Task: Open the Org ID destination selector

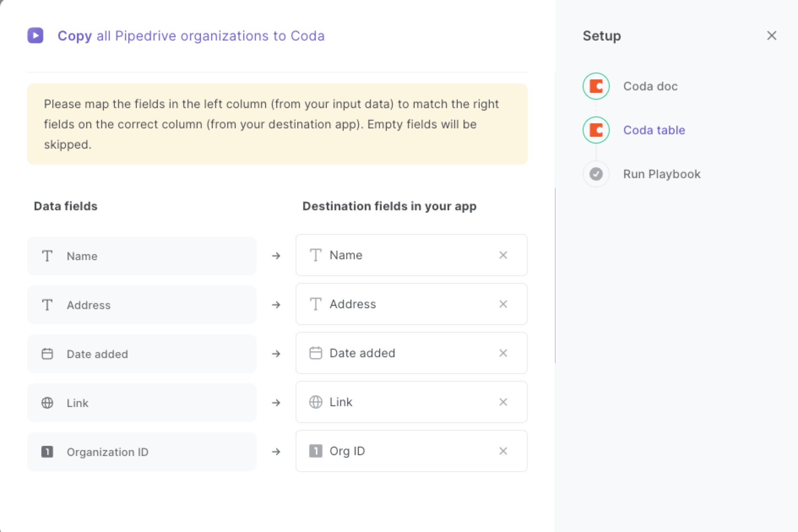Action: point(411,451)
